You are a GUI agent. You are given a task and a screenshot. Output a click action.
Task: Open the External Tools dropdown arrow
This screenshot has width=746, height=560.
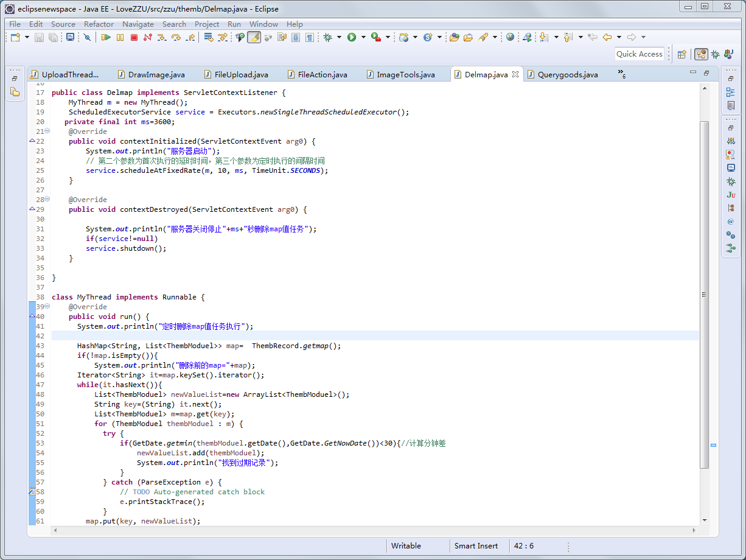click(388, 38)
